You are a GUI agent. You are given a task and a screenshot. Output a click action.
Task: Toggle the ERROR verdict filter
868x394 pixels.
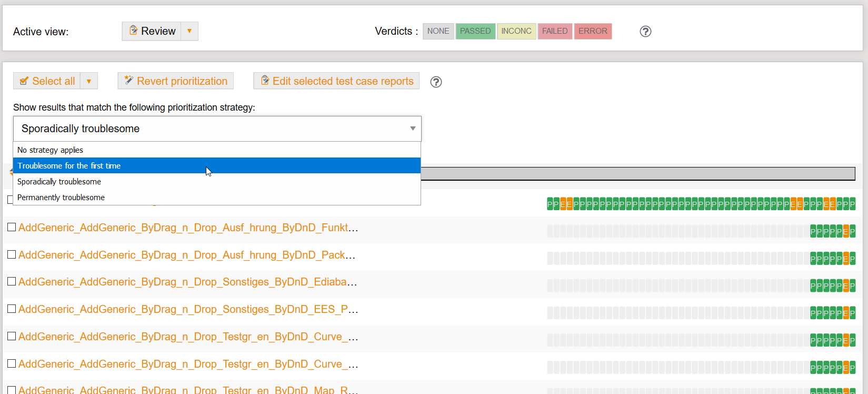click(593, 31)
